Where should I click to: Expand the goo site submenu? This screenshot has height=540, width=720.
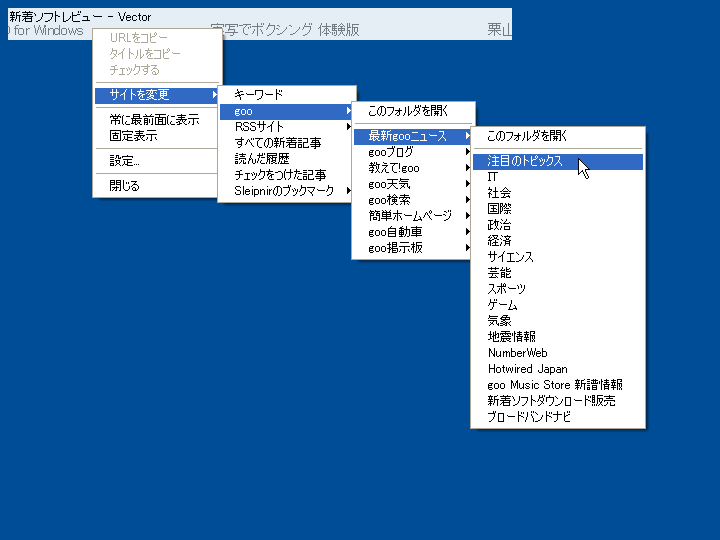287,111
